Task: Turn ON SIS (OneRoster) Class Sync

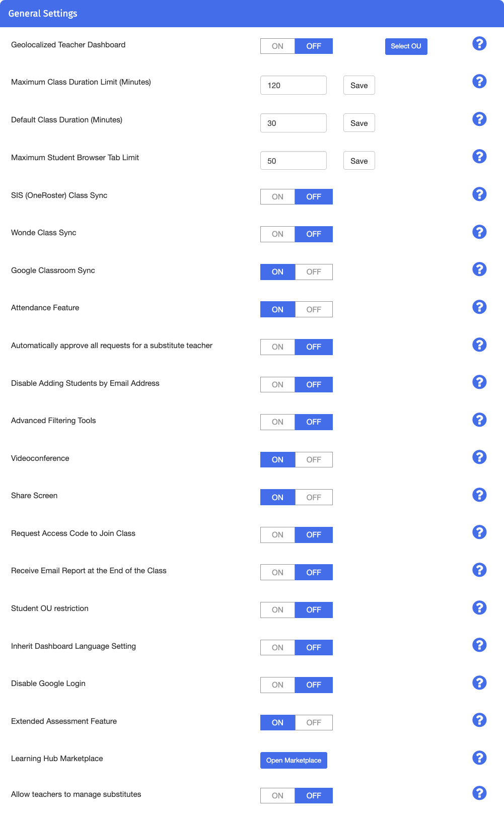Action: (x=277, y=196)
